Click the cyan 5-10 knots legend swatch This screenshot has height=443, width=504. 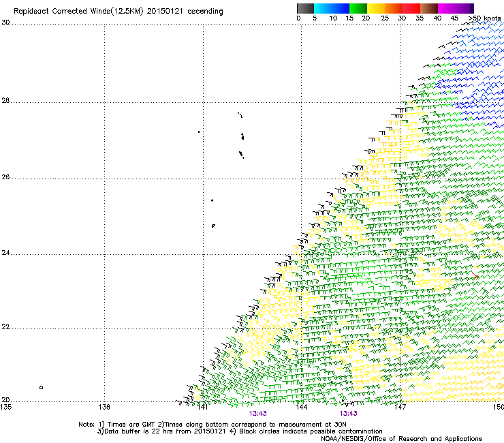point(323,8)
